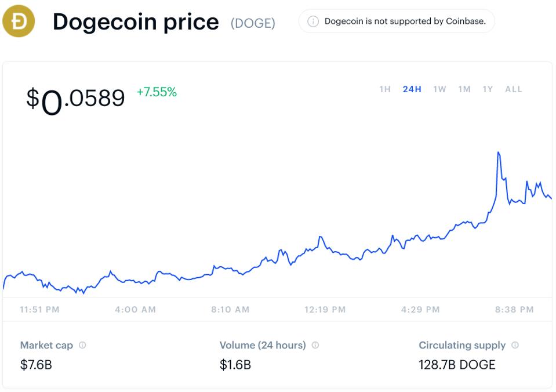Click the info icon in the Coinbase support banner
The image size is (556, 392).
pyautogui.click(x=314, y=21)
